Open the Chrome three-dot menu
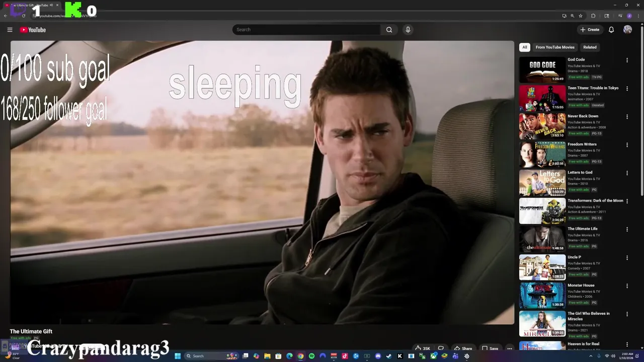644x362 pixels. 638,16
